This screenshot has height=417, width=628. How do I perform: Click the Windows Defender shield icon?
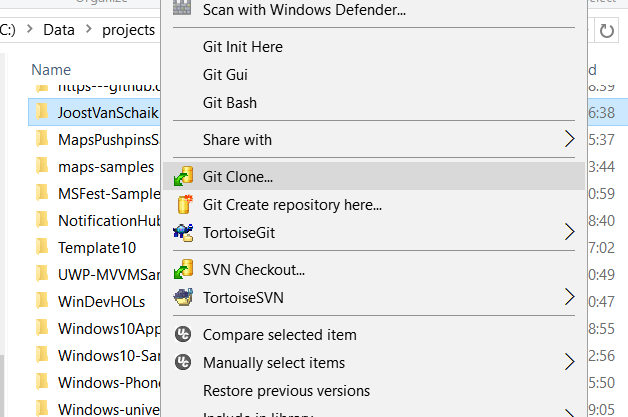tap(183, 10)
